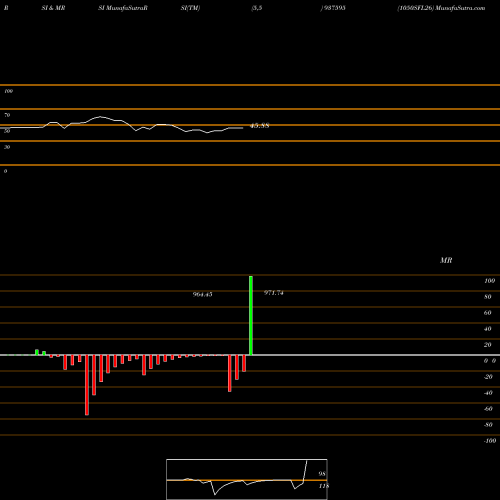Click the 'SI & MR' header text
Image resolution: width=500 pixels, height=500 pixels.
[x=53, y=8]
